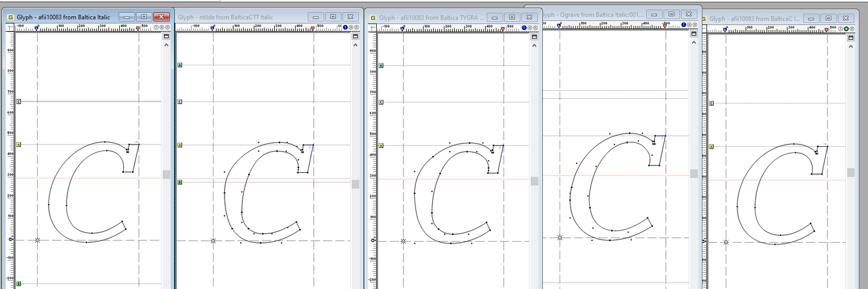
Task: Toggle green H circle icon in BalticaC window
Action: pyautogui.click(x=846, y=29)
